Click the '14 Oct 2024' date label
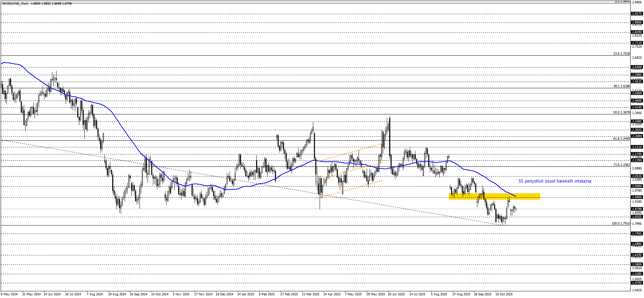This screenshot has width=644, height=298. 160,294
